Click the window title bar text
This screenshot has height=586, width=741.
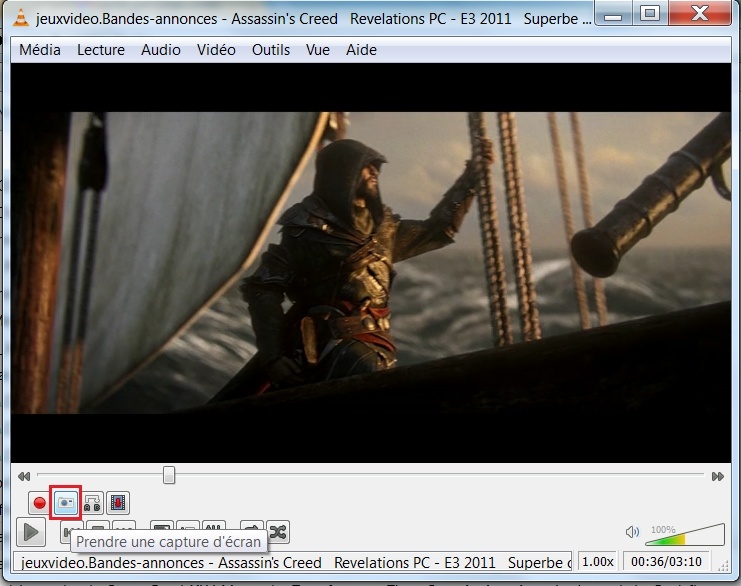click(x=313, y=18)
